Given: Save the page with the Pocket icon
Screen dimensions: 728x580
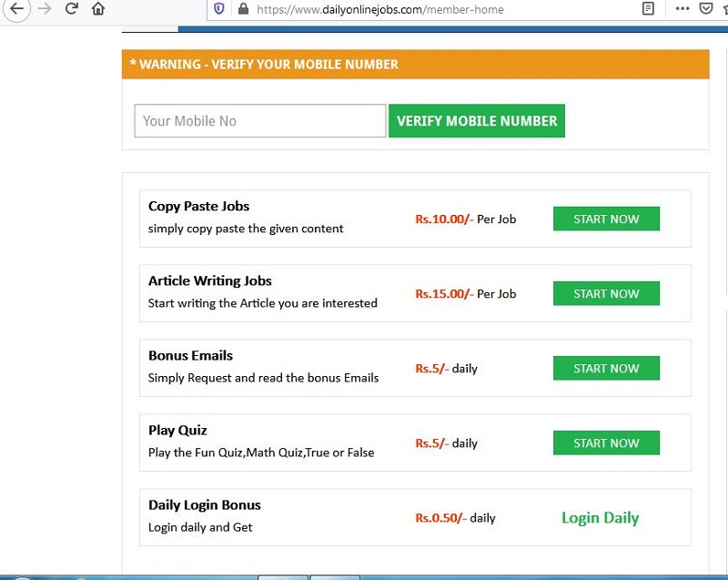Looking at the screenshot, I should tap(706, 9).
